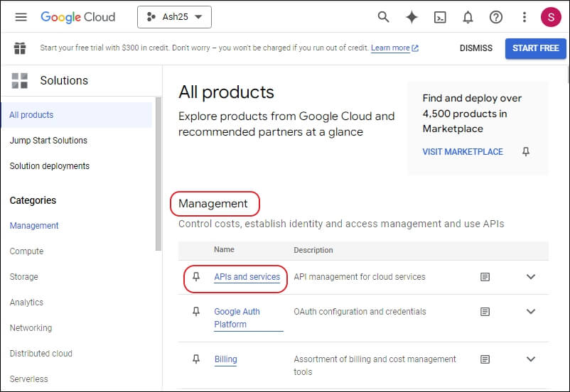The height and width of the screenshot is (392, 570).
Task: Open the Billing link
Action: pos(226,359)
